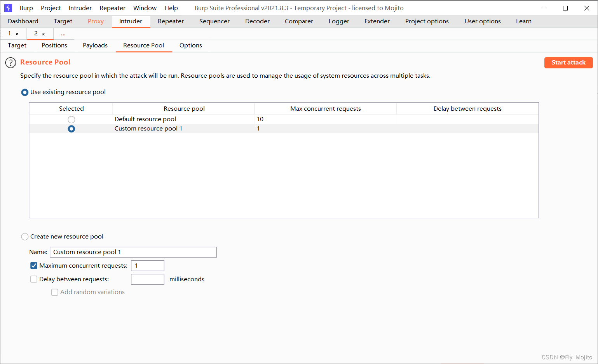
Task: Open the Learn tab
Action: pyautogui.click(x=524, y=21)
